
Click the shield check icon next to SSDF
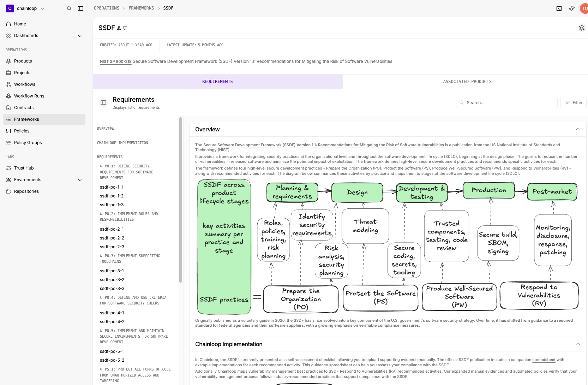tap(125, 28)
